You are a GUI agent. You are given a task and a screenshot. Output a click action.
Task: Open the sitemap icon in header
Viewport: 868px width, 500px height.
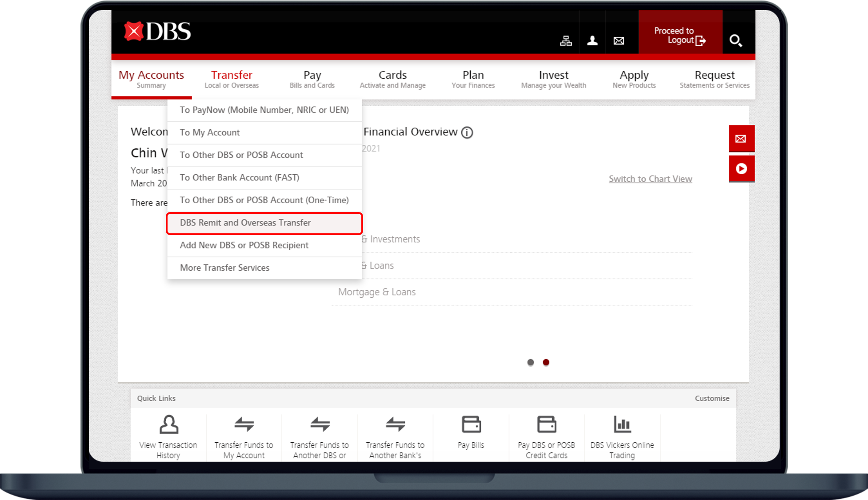pyautogui.click(x=566, y=41)
